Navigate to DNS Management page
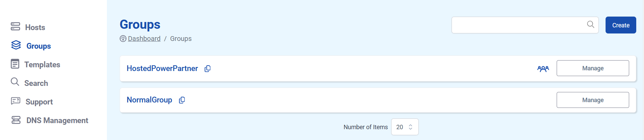 57,120
